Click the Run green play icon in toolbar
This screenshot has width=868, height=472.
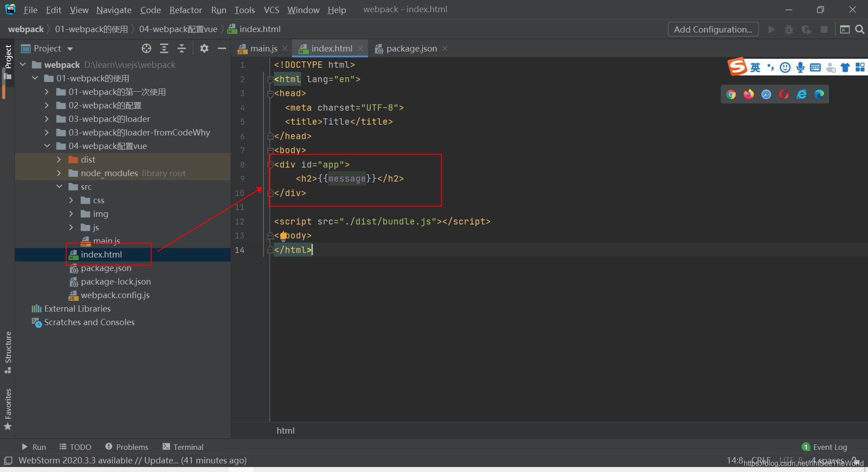click(772, 29)
